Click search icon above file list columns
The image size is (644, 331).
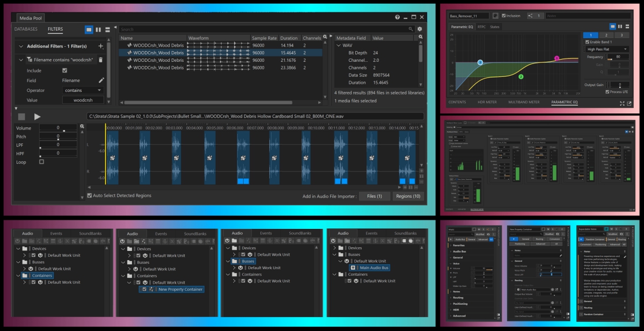pos(324,38)
